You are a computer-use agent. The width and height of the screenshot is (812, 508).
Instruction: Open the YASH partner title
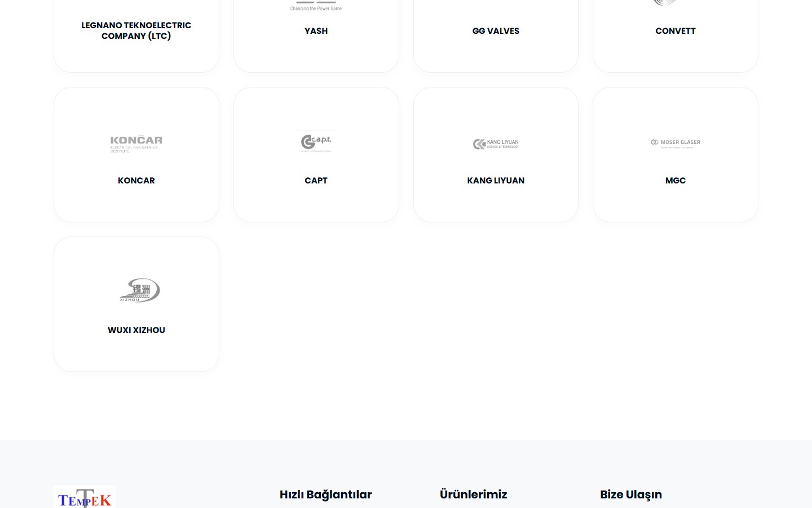(x=316, y=31)
